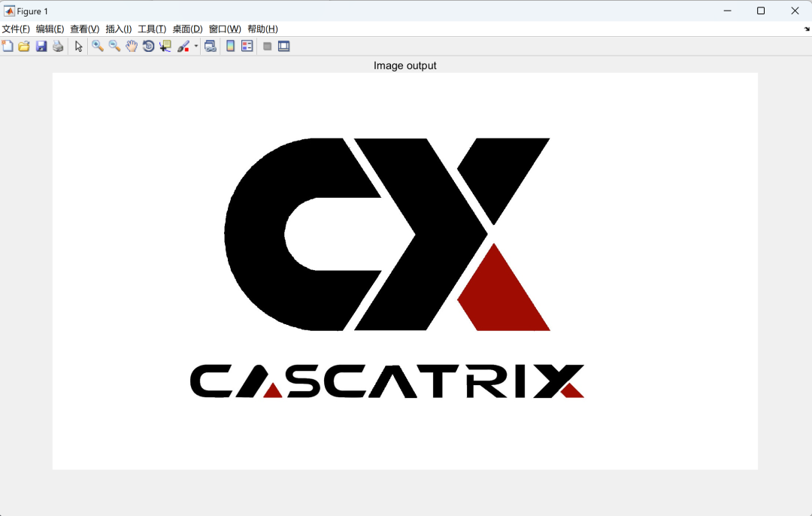This screenshot has height=516, width=812.
Task: Insert a legend via toolbar icon
Action: [247, 46]
